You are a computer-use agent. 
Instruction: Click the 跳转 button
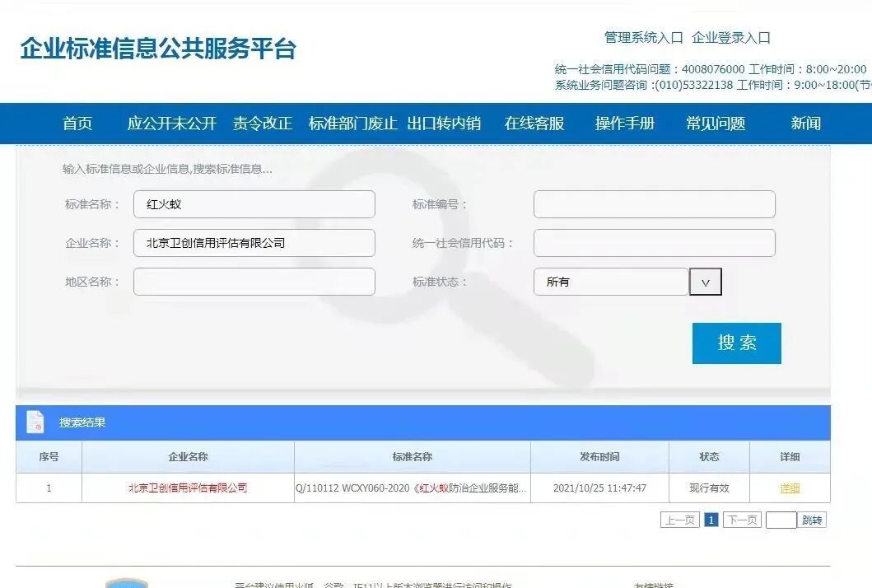[812, 520]
